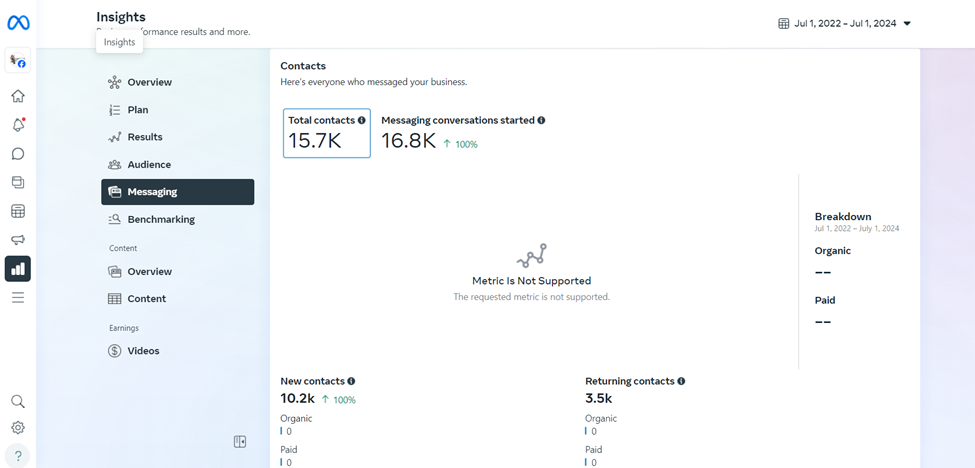Screen dimensions: 975x468
Task: Click info icon beside New contacts
Action: coord(351,381)
